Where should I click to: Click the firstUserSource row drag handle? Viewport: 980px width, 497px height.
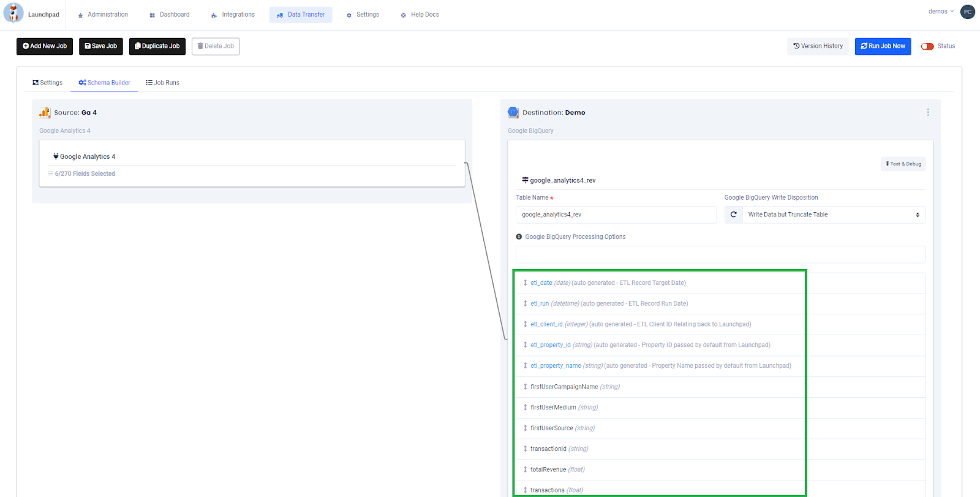click(x=525, y=428)
